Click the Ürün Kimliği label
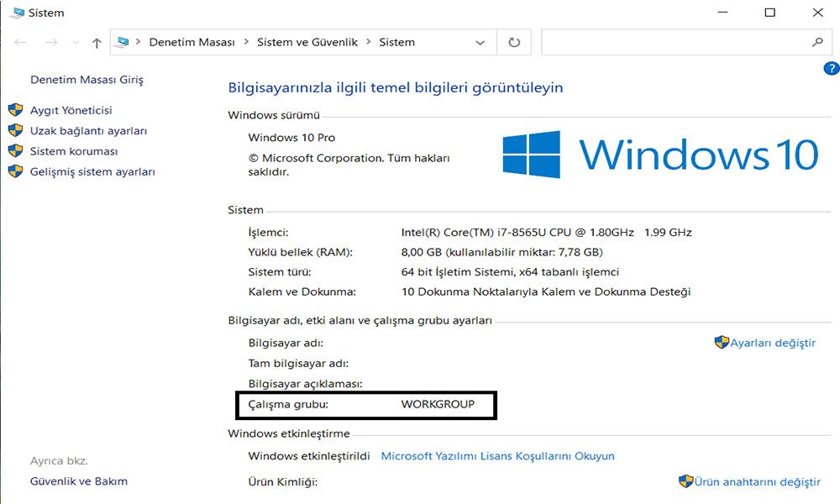 [283, 482]
